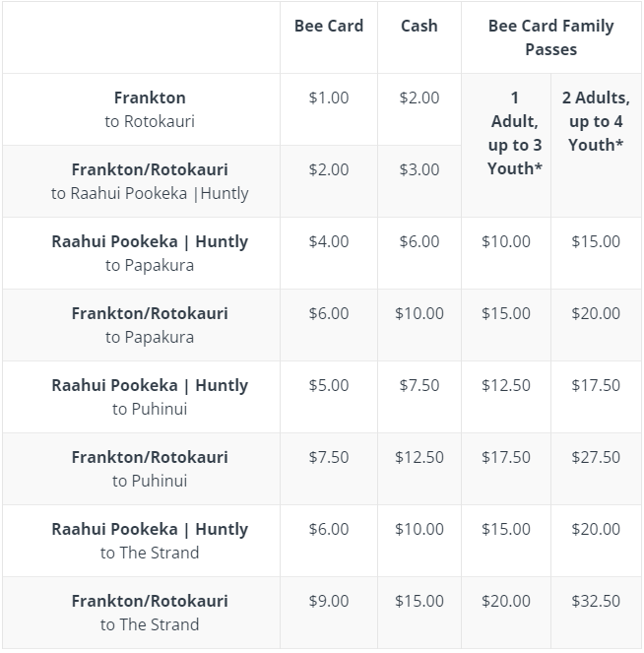Image resolution: width=644 pixels, height=653 pixels.
Task: Select the Frankton/Rotokauri to Puhinui route
Action: (150, 469)
